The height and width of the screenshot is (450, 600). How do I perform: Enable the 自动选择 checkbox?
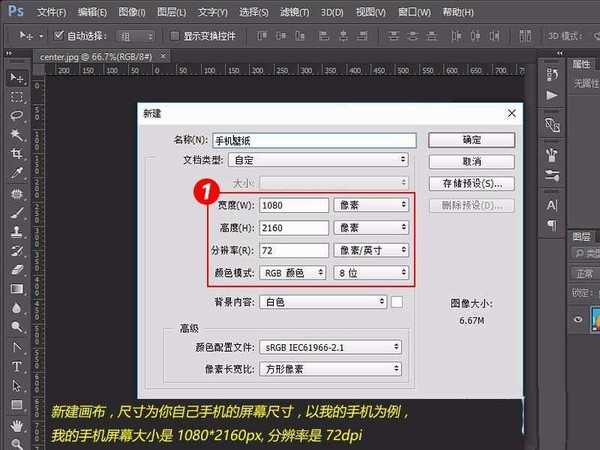pos(60,36)
